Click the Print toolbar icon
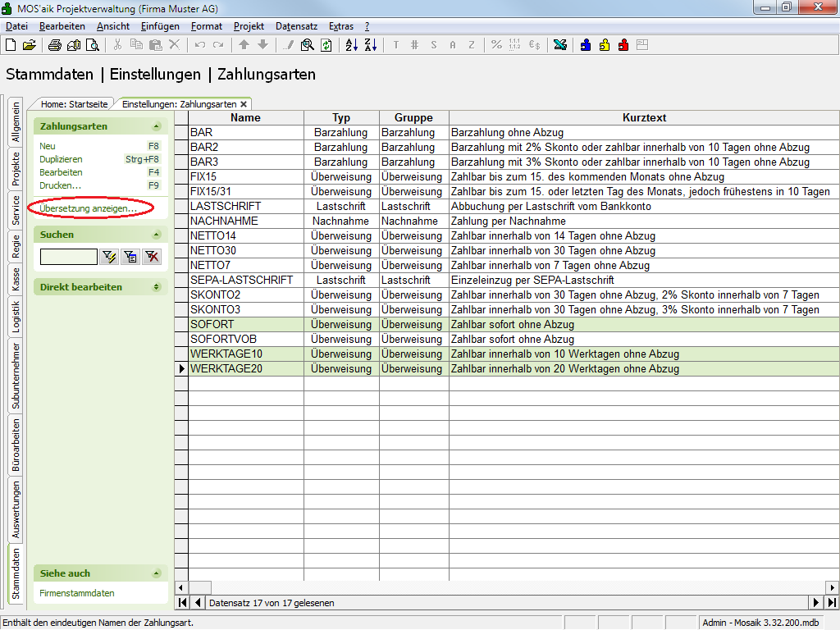This screenshot has height=630, width=840. pos(55,46)
